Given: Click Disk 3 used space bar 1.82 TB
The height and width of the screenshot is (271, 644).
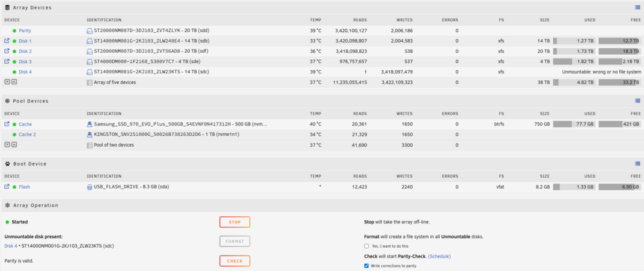Looking at the screenshot, I should tap(574, 62).
